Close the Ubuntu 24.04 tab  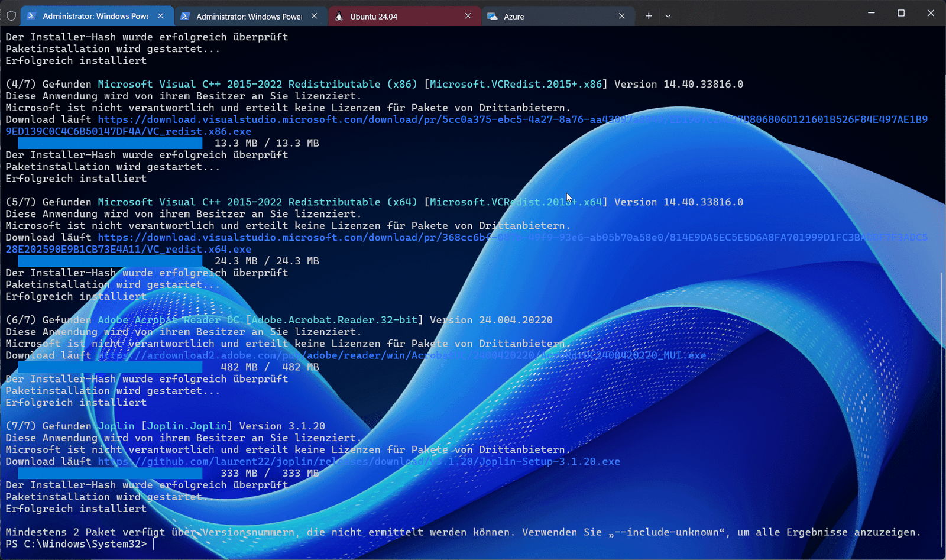pyautogui.click(x=468, y=16)
